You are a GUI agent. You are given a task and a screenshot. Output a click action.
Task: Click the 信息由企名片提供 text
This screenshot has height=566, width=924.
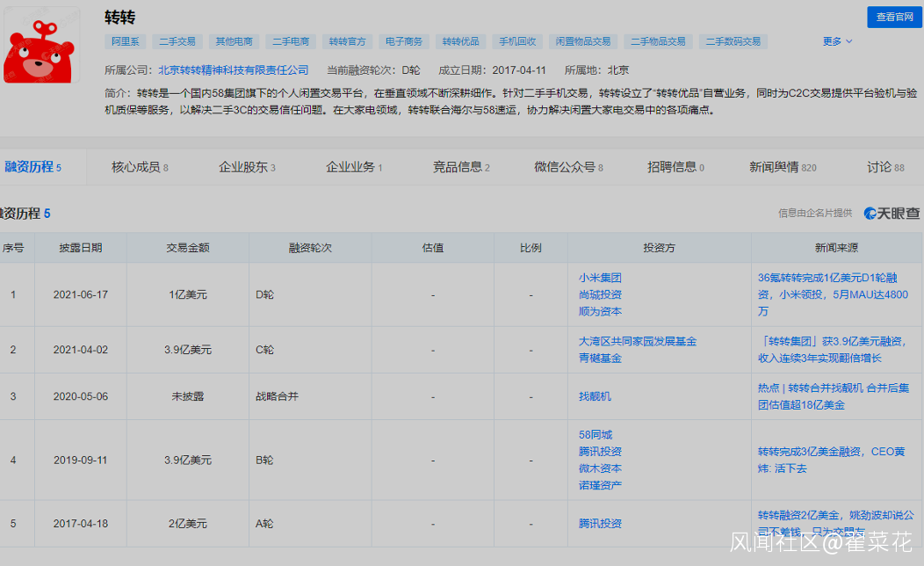coord(815,213)
